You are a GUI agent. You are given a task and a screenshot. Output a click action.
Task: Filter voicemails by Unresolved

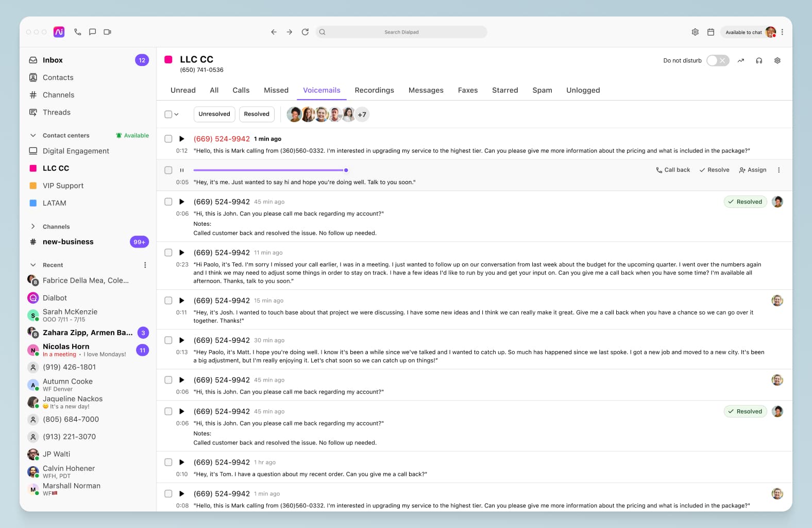pos(214,114)
